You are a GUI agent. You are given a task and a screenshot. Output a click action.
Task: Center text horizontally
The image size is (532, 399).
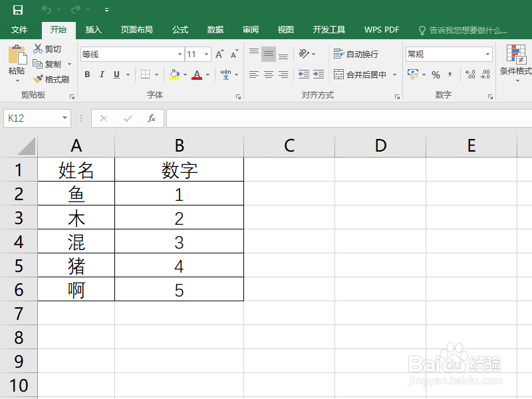click(x=269, y=74)
